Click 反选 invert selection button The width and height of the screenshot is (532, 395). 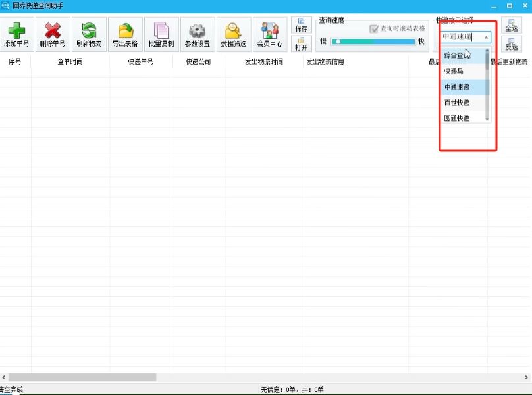point(512,43)
